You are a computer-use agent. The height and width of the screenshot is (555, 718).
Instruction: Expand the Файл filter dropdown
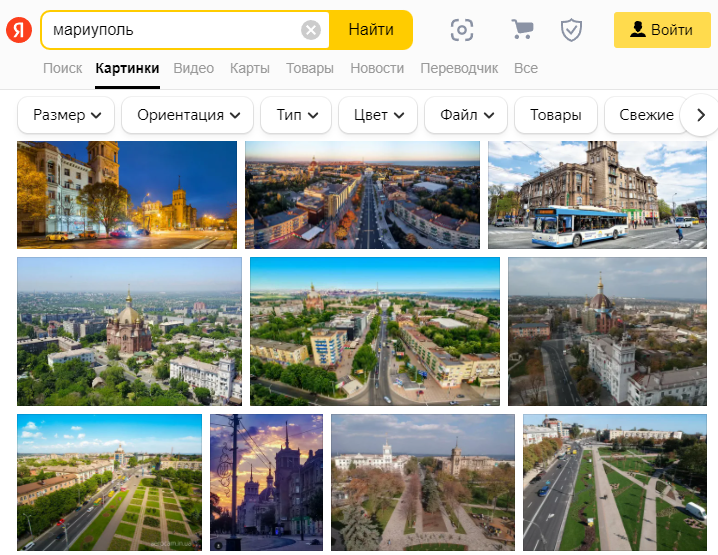click(466, 115)
